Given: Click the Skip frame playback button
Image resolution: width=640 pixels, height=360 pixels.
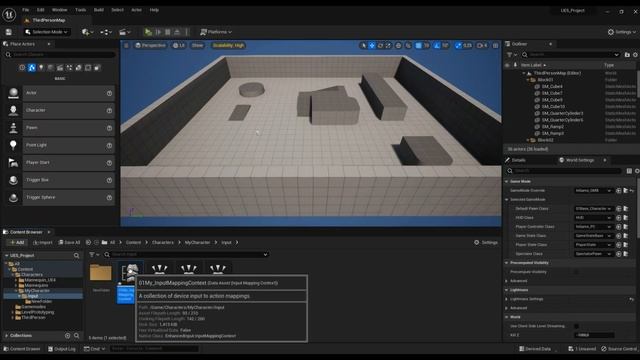Looking at the screenshot, I should coord(158,32).
